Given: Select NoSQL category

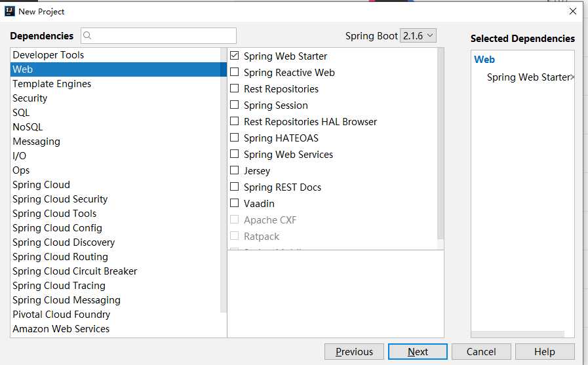Looking at the screenshot, I should click(x=119, y=127).
